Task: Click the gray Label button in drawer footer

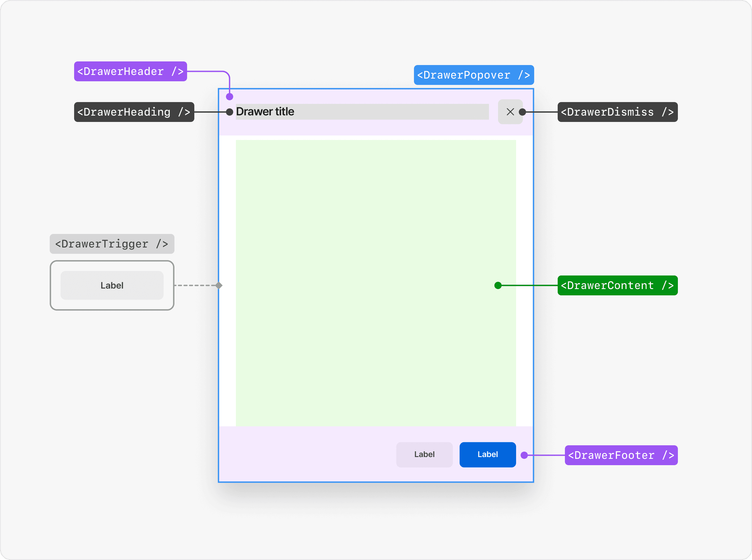Action: (x=424, y=455)
